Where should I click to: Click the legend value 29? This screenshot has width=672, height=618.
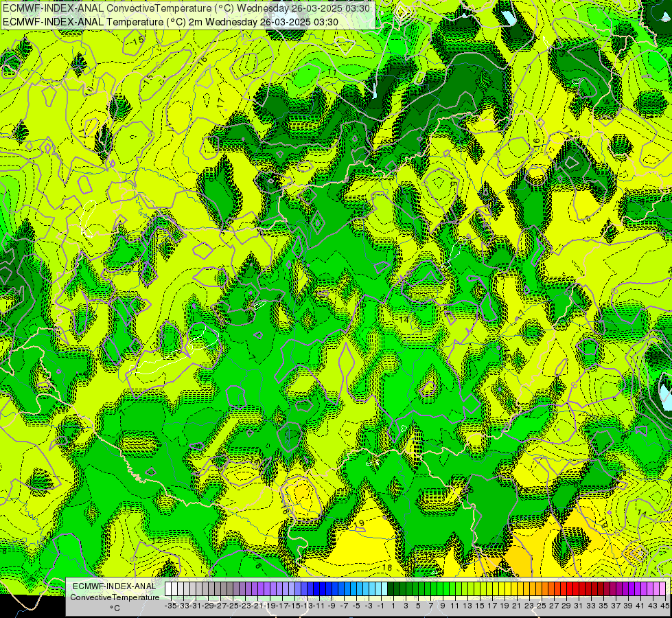pyautogui.click(x=566, y=606)
